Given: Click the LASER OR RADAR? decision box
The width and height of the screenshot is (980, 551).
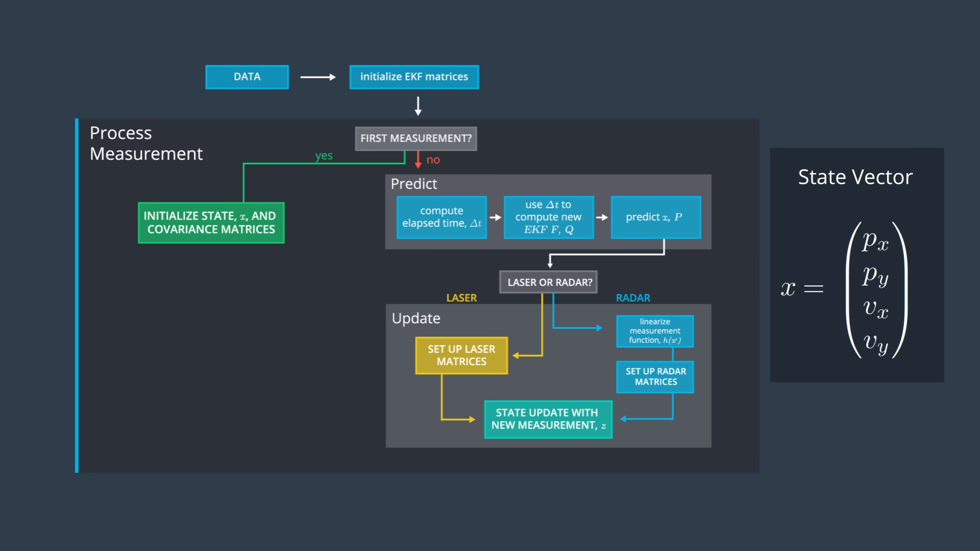Looking at the screenshot, I should click(549, 282).
